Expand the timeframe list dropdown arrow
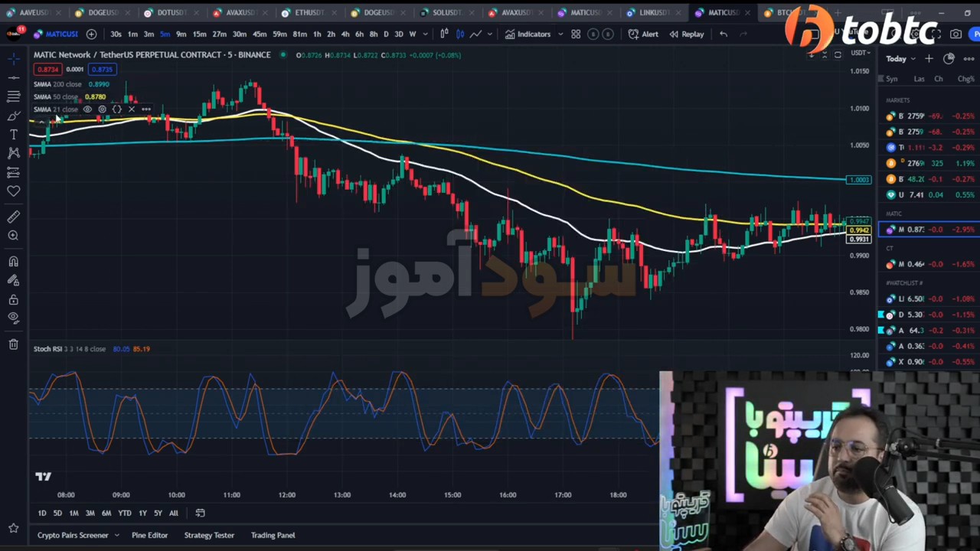Viewport: 980px width, 551px height. coord(425,34)
